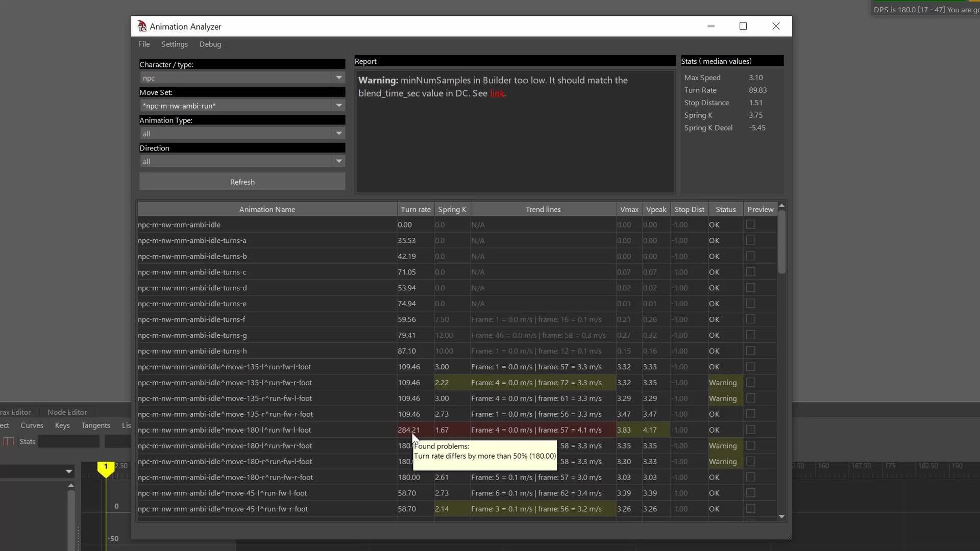The height and width of the screenshot is (551, 980).
Task: Click the table scrollbar down arrow
Action: [781, 516]
